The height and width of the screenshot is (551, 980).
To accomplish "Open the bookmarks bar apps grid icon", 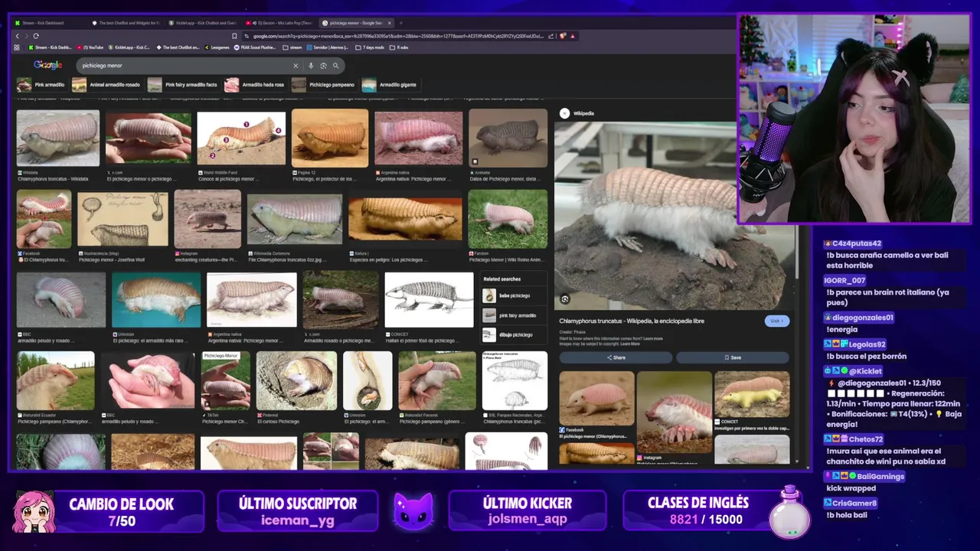I will tap(17, 47).
